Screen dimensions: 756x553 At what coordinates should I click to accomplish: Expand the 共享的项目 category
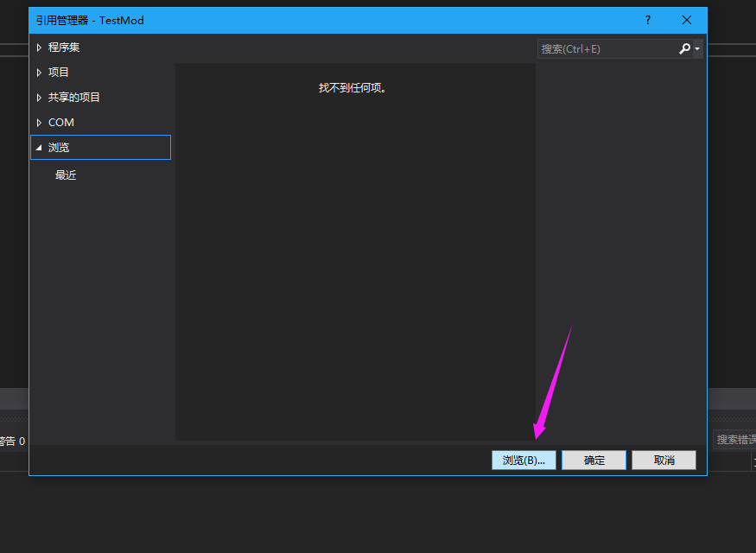(38, 97)
